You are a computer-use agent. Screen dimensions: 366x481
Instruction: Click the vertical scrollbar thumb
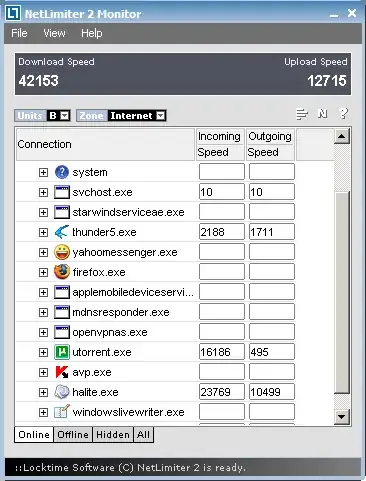[342, 292]
